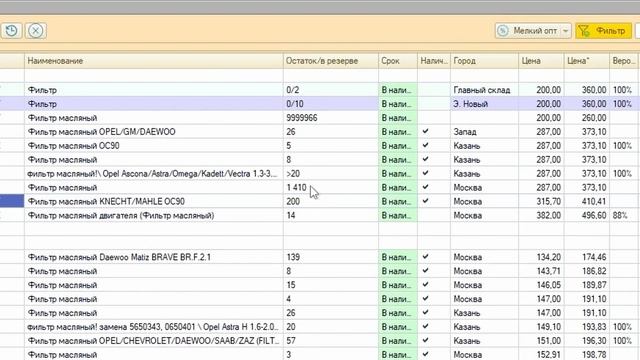Click price 496,60 in Цена* column
This screenshot has width=640, height=360.
594,216
